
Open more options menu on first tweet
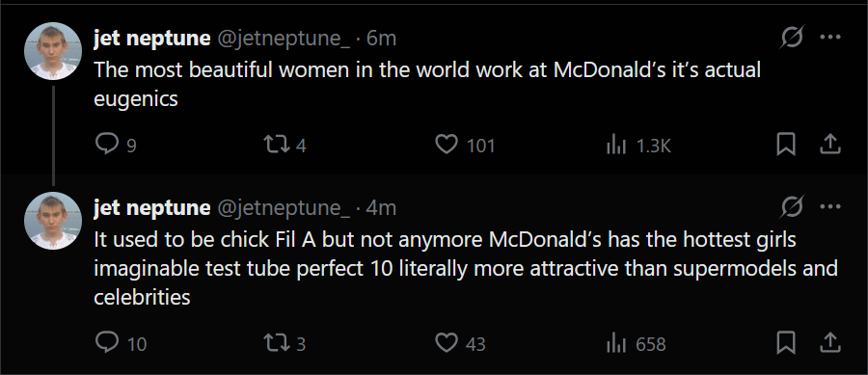(829, 38)
